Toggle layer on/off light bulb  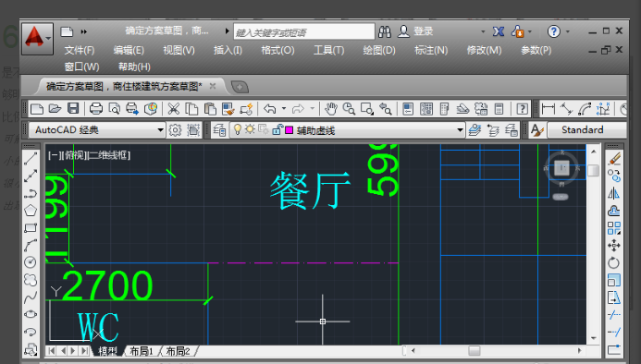[x=237, y=130]
